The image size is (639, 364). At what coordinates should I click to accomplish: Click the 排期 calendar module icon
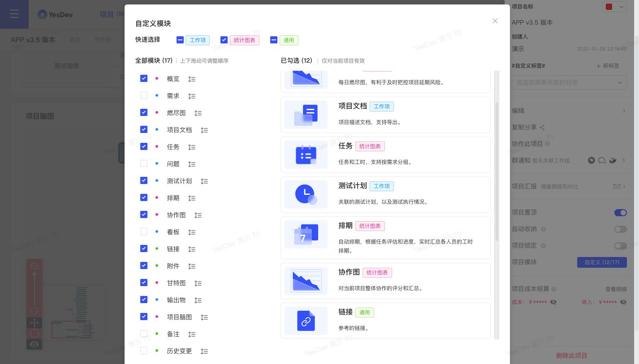(306, 234)
